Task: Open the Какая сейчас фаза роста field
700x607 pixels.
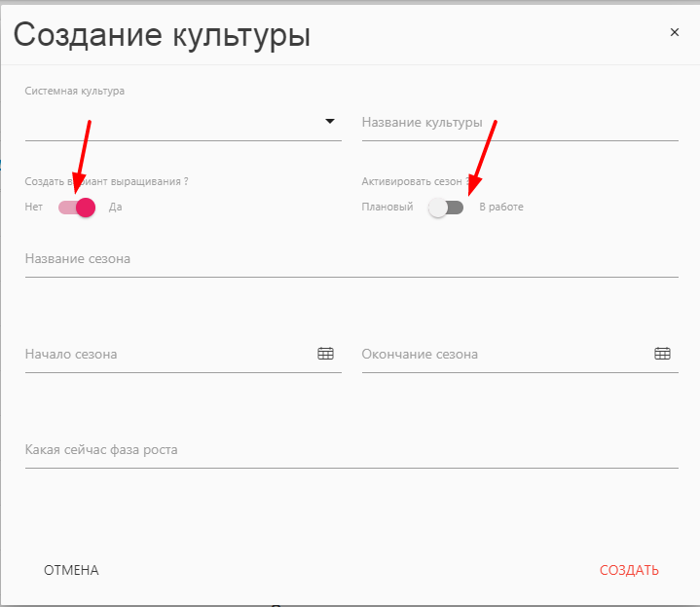Action: point(350,450)
